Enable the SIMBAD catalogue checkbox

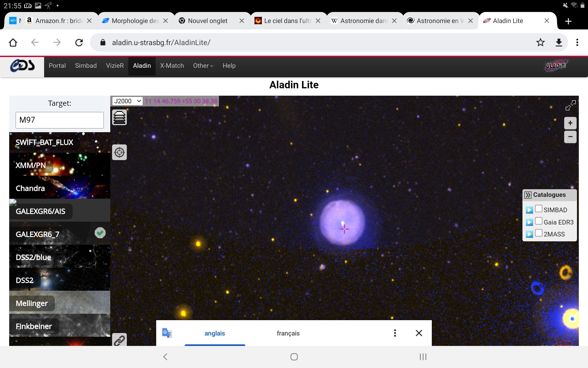click(x=539, y=209)
